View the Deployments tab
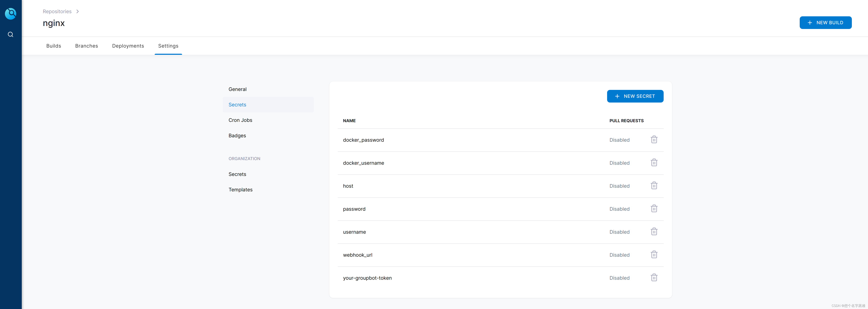This screenshot has width=868, height=309. tap(128, 46)
